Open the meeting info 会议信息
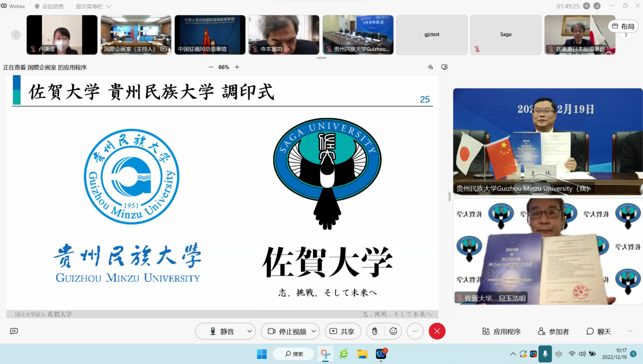Image resolution: width=643 pixels, height=364 pixels. [x=49, y=6]
